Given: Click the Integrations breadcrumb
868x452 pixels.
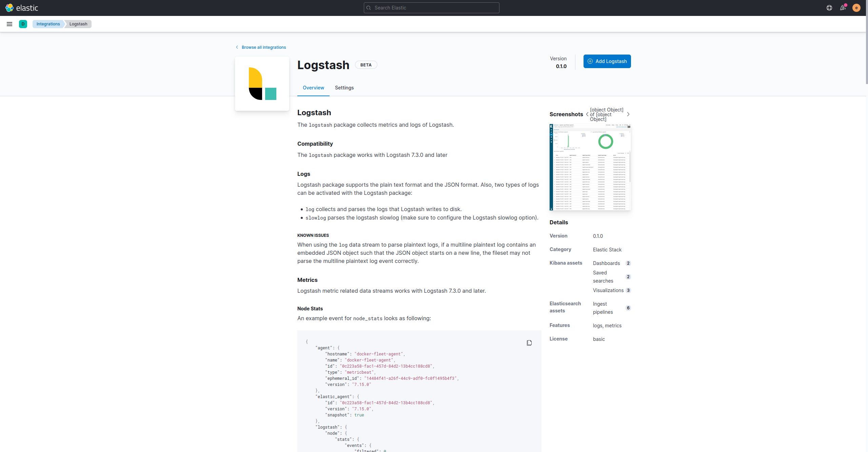Looking at the screenshot, I should [48, 24].
